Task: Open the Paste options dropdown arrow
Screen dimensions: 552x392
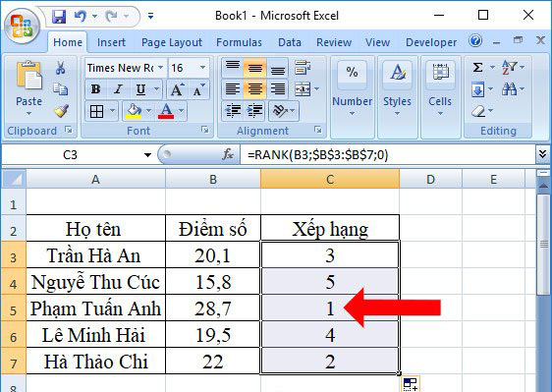Action: (x=28, y=113)
